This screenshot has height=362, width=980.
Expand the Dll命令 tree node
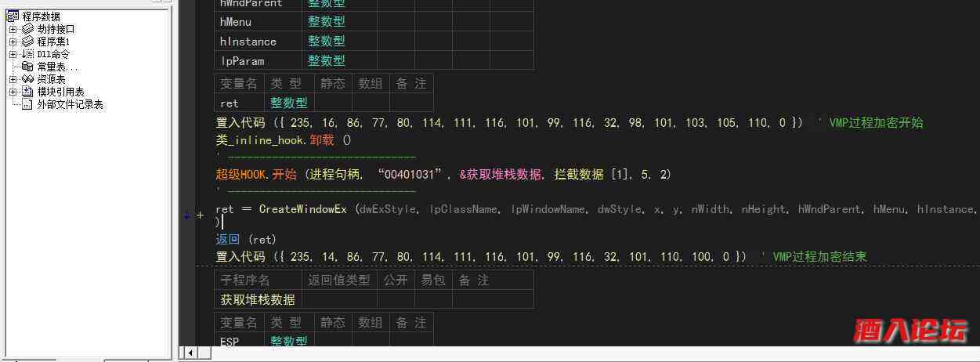coord(13,54)
